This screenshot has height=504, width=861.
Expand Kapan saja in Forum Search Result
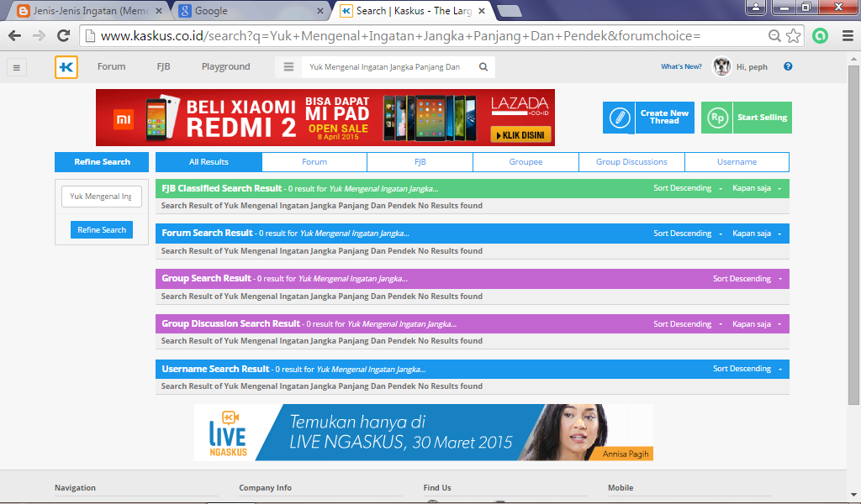coord(757,233)
